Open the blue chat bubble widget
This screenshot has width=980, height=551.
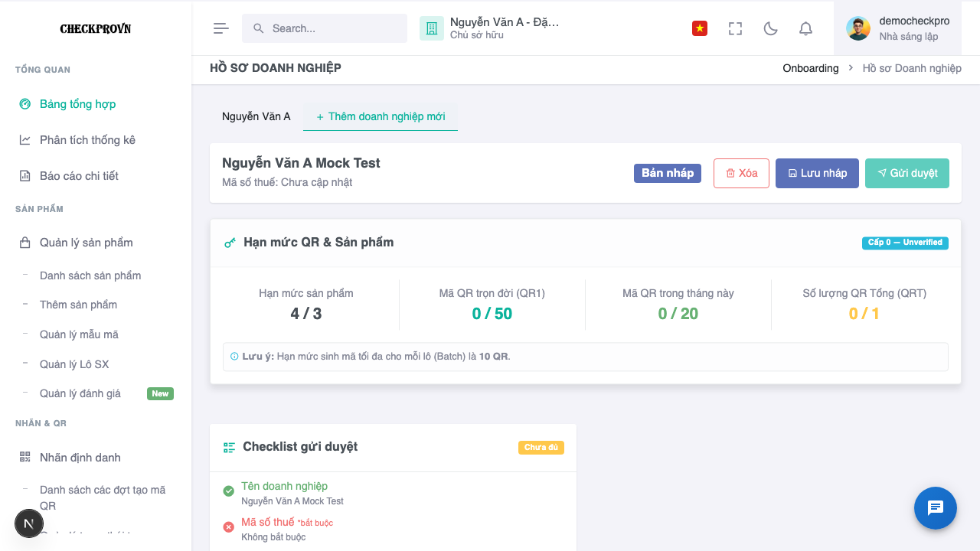coord(936,508)
